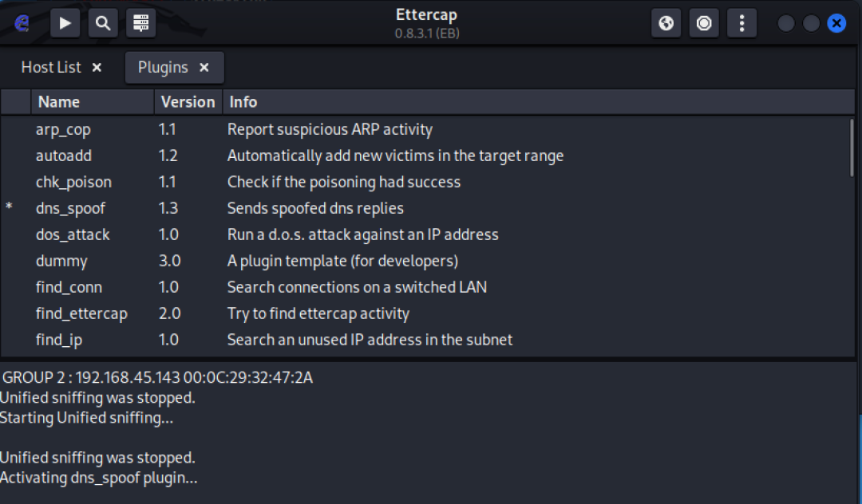Click the stop MITM round icon
The height and width of the screenshot is (504, 862).
[x=704, y=23]
